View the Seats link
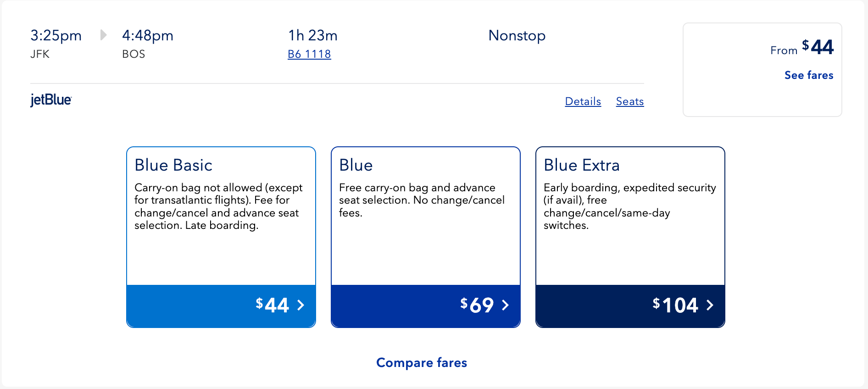The width and height of the screenshot is (868, 389). tap(629, 101)
